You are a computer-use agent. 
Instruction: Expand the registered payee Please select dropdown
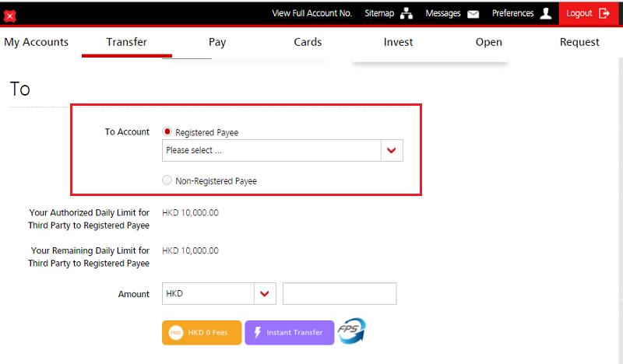click(x=271, y=150)
